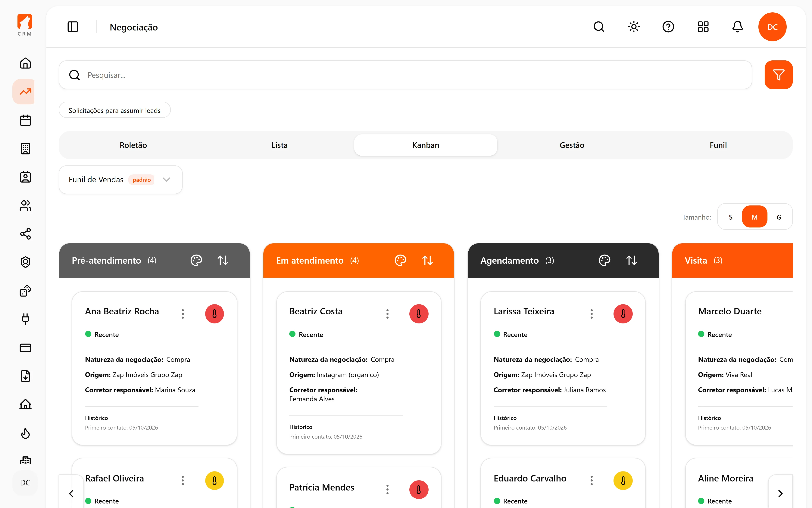Open Agendamento column color palette
This screenshot has width=812, height=508.
click(605, 260)
